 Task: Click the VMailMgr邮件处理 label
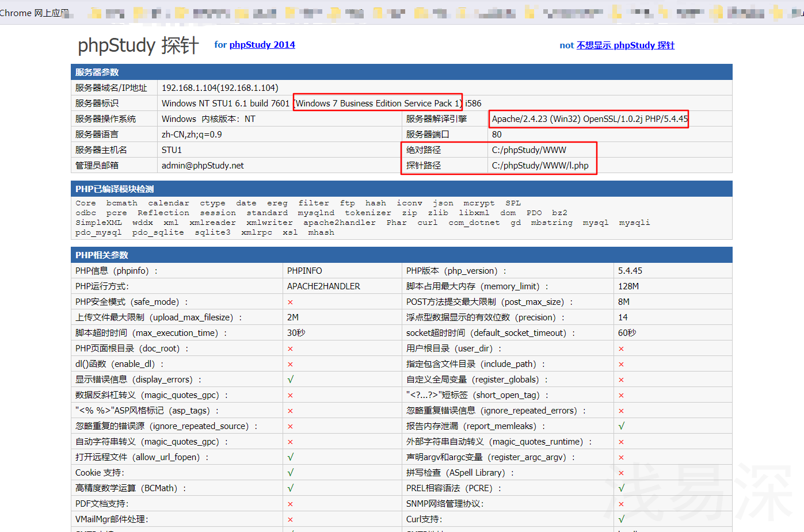[112, 519]
